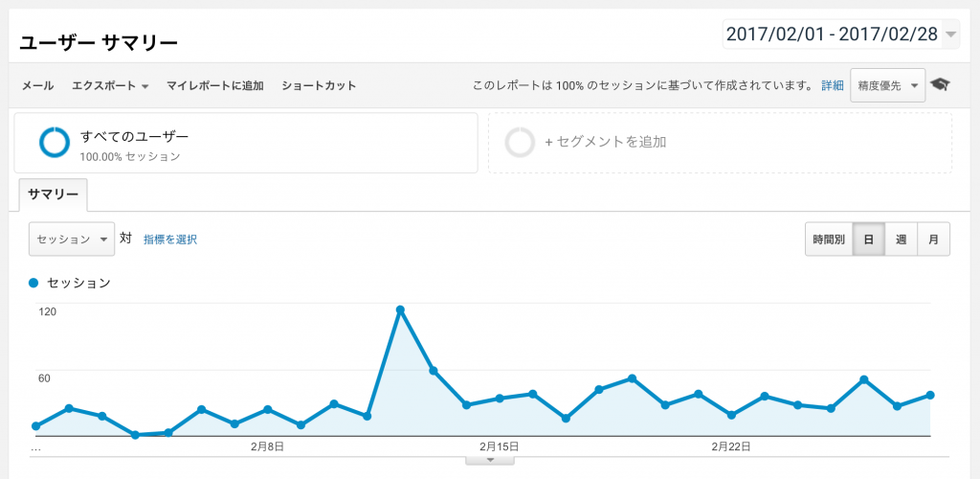
Task: Open the date range 2017/02/01 - 2017/02/28 dropdown
Action: [841, 34]
